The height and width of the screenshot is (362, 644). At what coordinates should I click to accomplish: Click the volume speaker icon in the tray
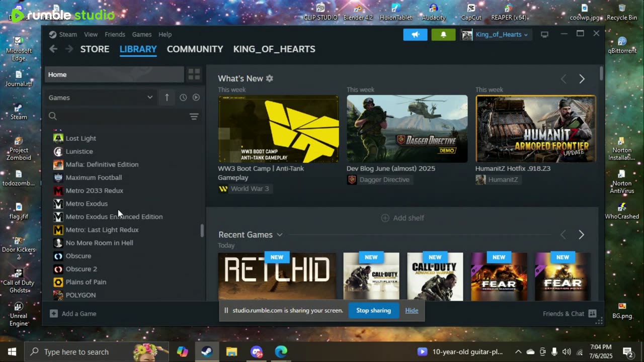click(x=567, y=352)
